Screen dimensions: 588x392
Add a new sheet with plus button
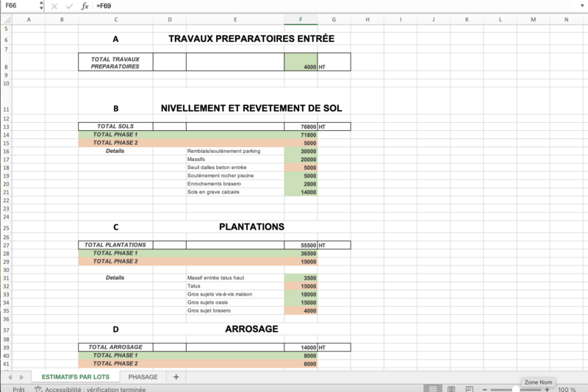(176, 377)
